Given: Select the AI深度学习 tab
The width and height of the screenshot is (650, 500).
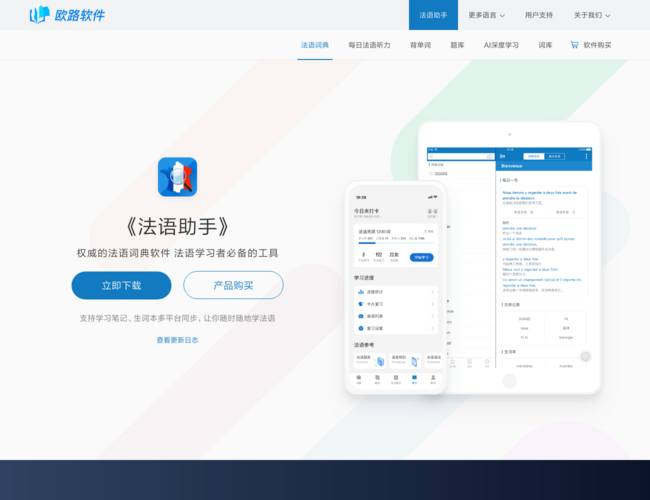Looking at the screenshot, I should 501,45.
